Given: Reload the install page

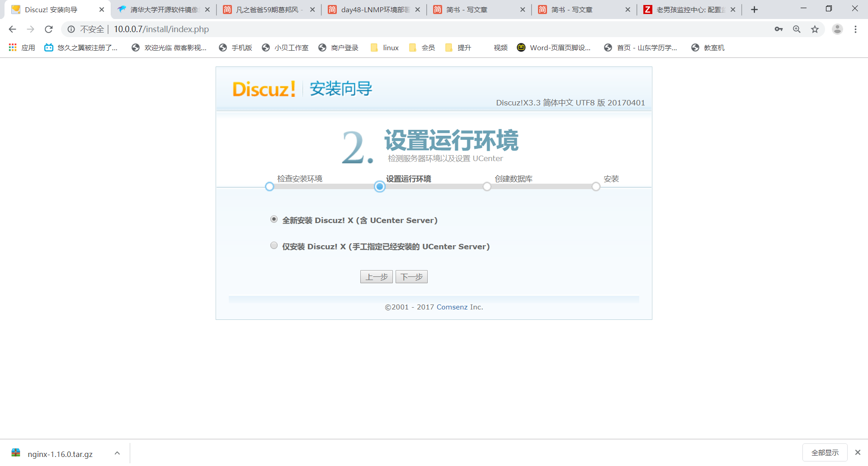Looking at the screenshot, I should tap(48, 29).
